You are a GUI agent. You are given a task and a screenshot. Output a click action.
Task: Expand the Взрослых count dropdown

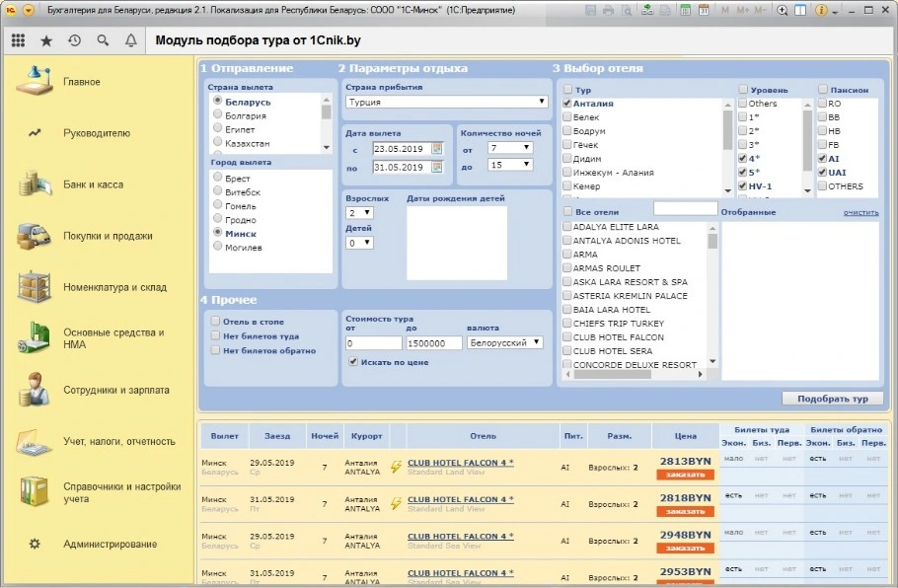(x=382, y=213)
